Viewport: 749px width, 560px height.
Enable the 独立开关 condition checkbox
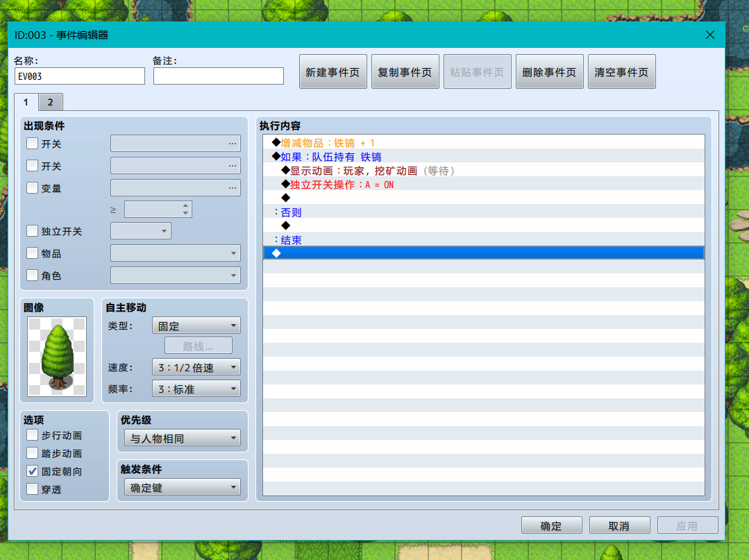pyautogui.click(x=32, y=231)
